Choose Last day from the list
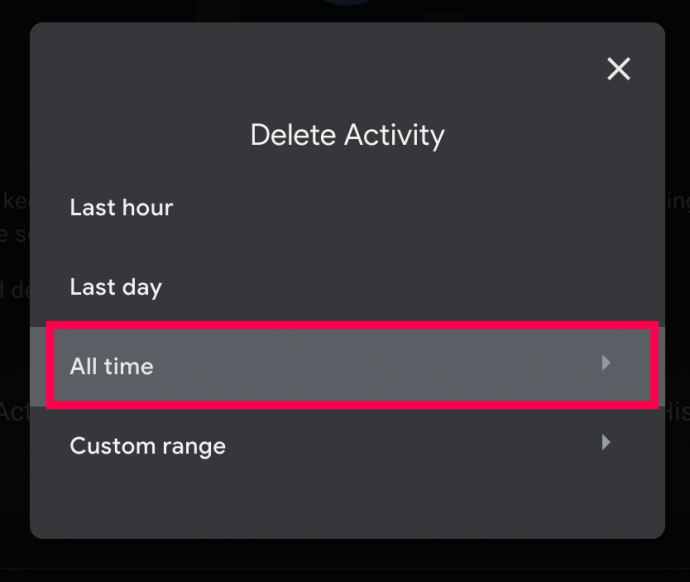 tap(116, 288)
